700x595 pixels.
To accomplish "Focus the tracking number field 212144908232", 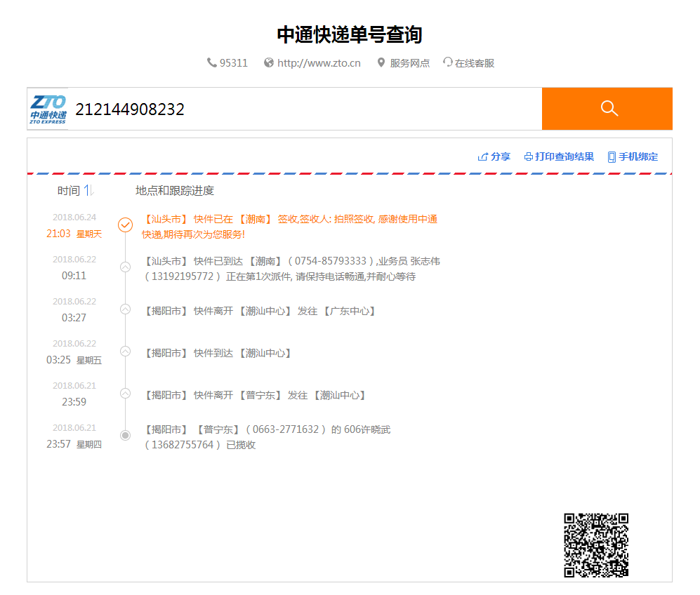I will (x=305, y=109).
